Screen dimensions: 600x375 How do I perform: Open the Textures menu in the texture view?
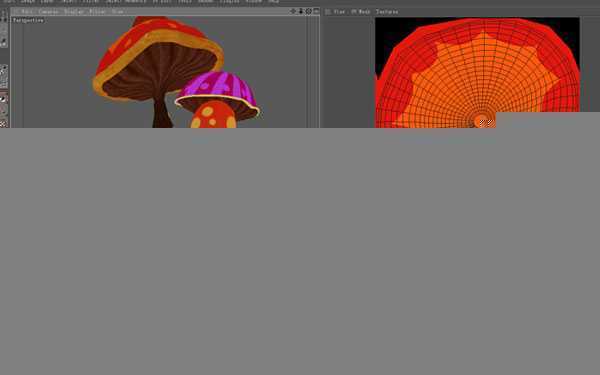pos(387,12)
